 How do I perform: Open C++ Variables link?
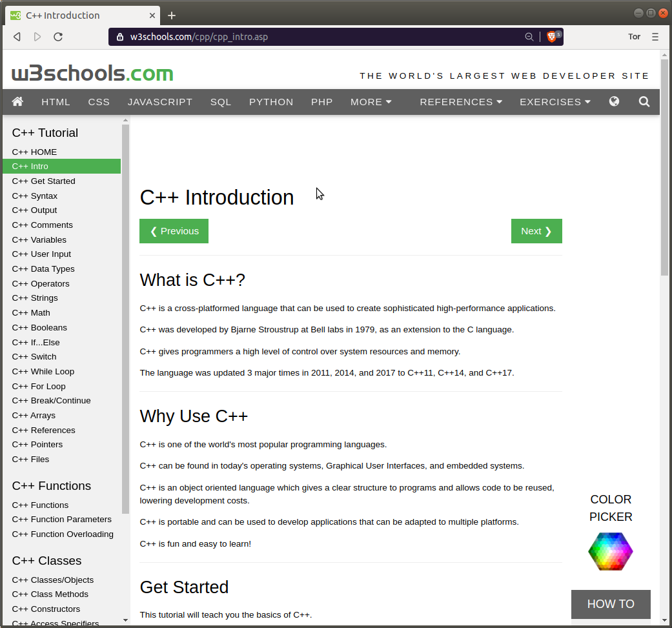39,240
